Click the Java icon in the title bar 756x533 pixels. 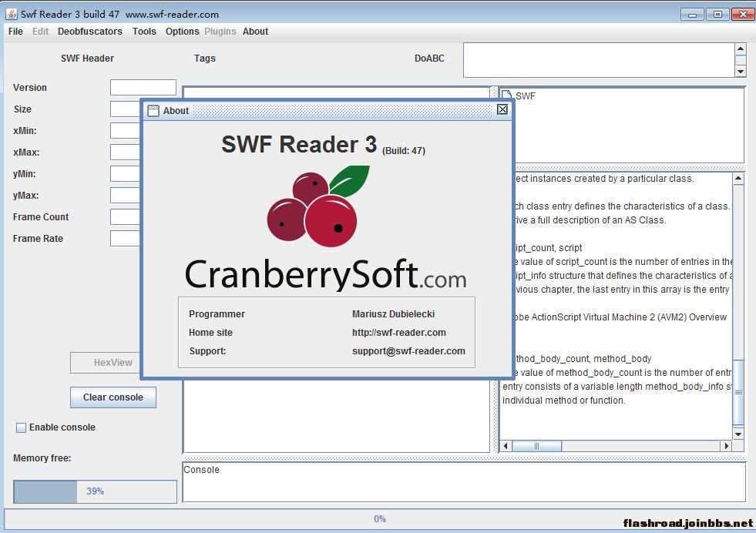coord(11,14)
